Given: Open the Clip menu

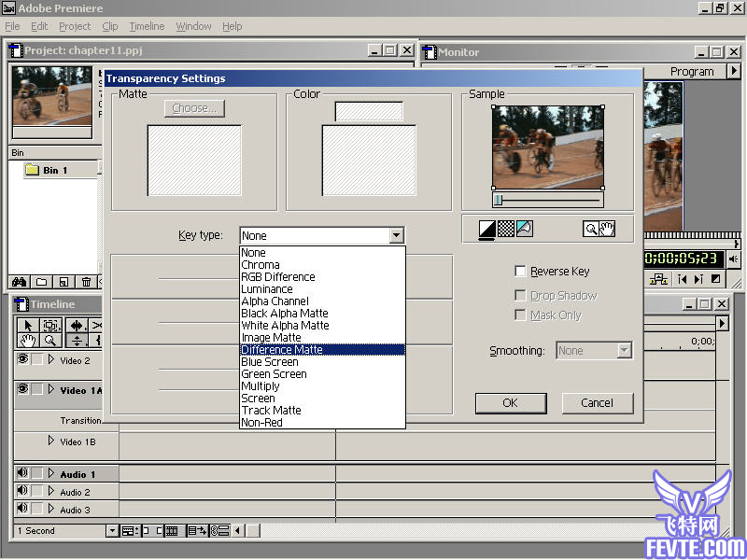Looking at the screenshot, I should [x=110, y=26].
